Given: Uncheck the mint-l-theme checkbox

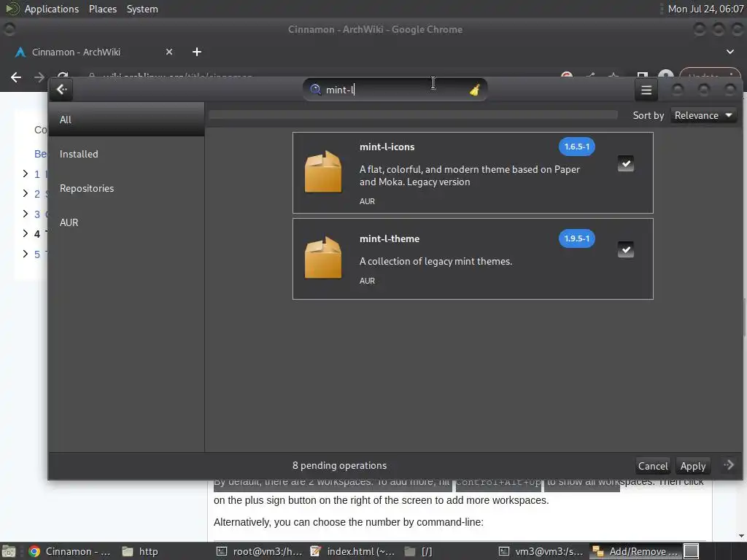Looking at the screenshot, I should tap(625, 249).
